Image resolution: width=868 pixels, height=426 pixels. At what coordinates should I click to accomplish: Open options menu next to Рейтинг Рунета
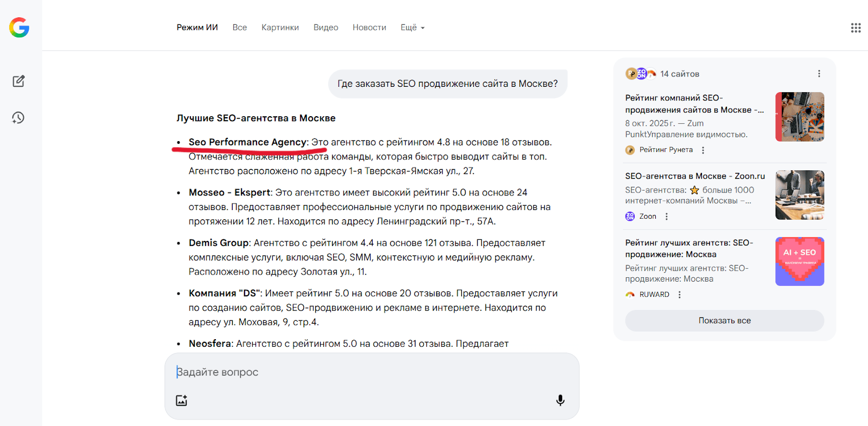(x=703, y=150)
